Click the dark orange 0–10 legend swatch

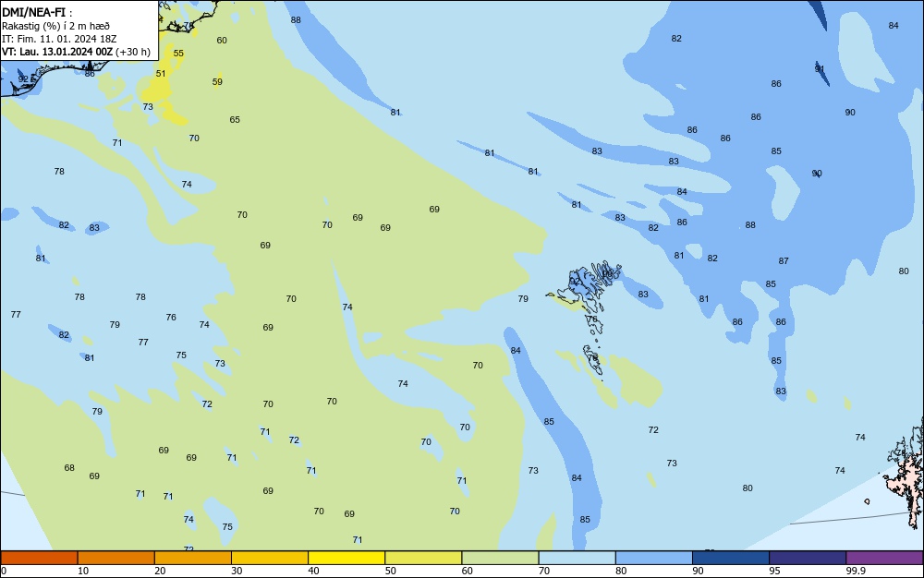[x=39, y=558]
